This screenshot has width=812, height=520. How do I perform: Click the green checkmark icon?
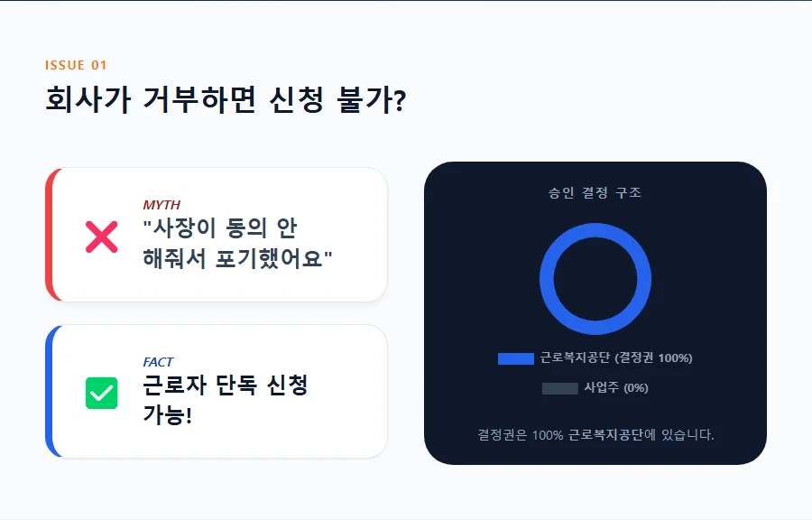101,393
